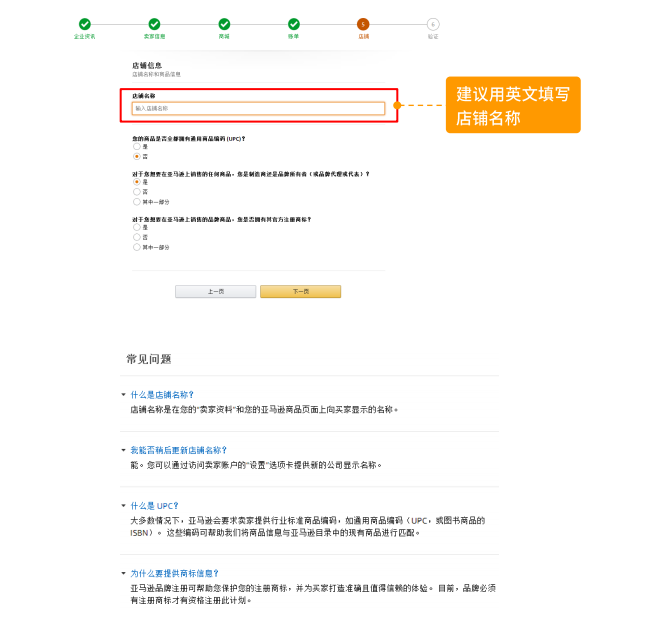Click the step 6 验证 circle
This screenshot has height=635, width=667.
click(432, 24)
